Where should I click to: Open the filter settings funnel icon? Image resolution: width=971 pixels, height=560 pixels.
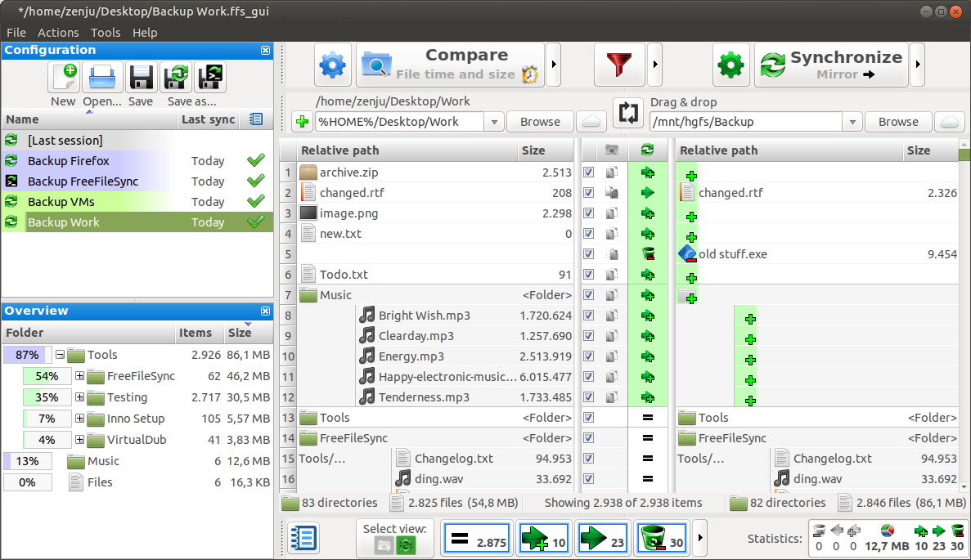pos(619,65)
